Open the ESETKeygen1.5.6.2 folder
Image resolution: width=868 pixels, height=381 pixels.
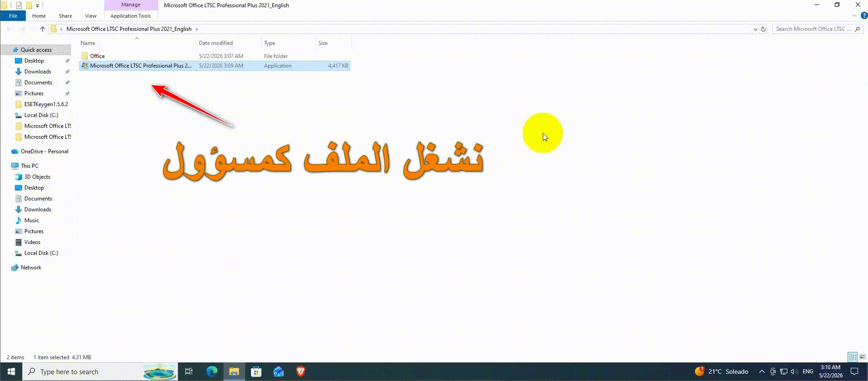coord(46,104)
